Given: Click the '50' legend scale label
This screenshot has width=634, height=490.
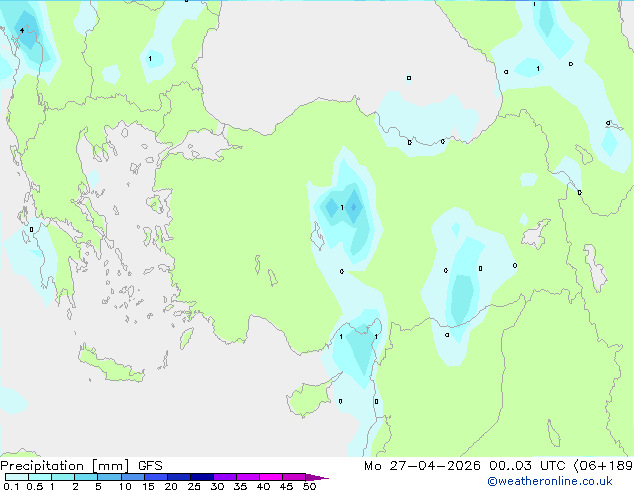Looking at the screenshot, I should coord(309,486).
